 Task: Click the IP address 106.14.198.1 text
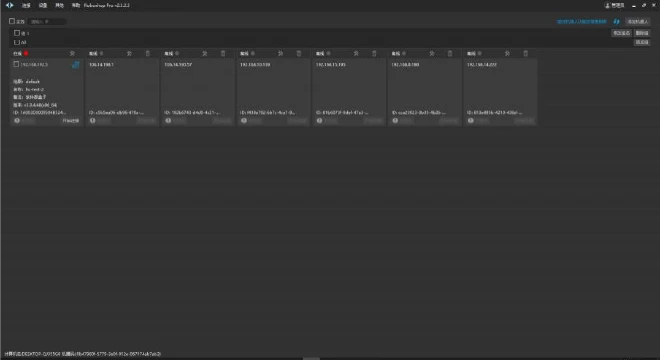pyautogui.click(x=101, y=65)
